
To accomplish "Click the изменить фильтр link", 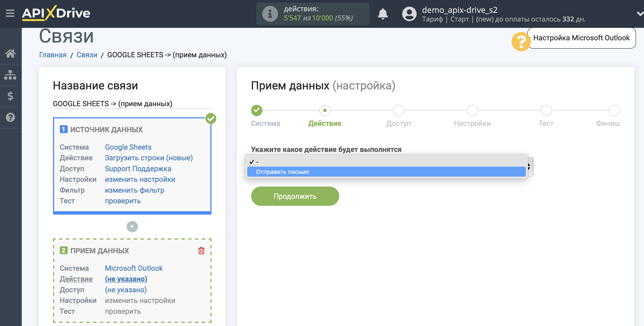I will tap(135, 190).
